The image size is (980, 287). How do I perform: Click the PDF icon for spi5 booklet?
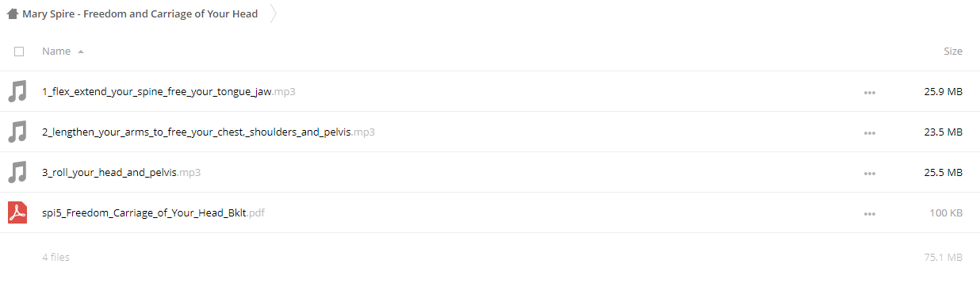tap(17, 212)
